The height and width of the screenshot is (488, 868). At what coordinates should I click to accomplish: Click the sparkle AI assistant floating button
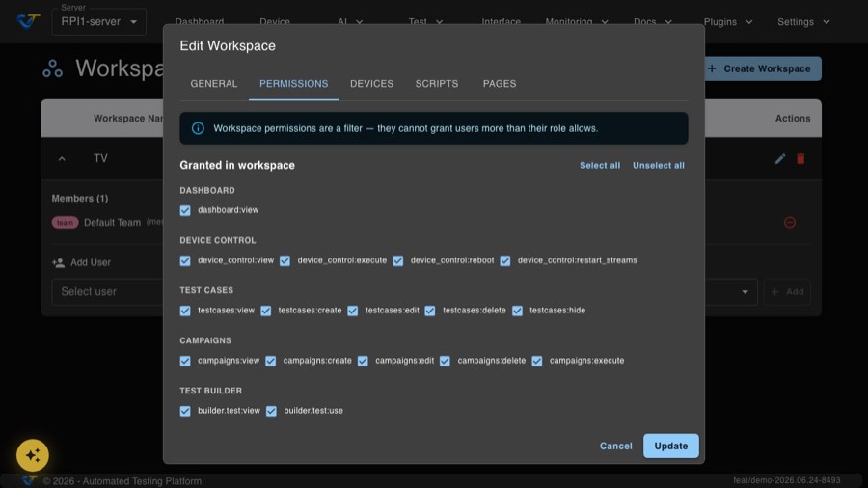pos(33,455)
